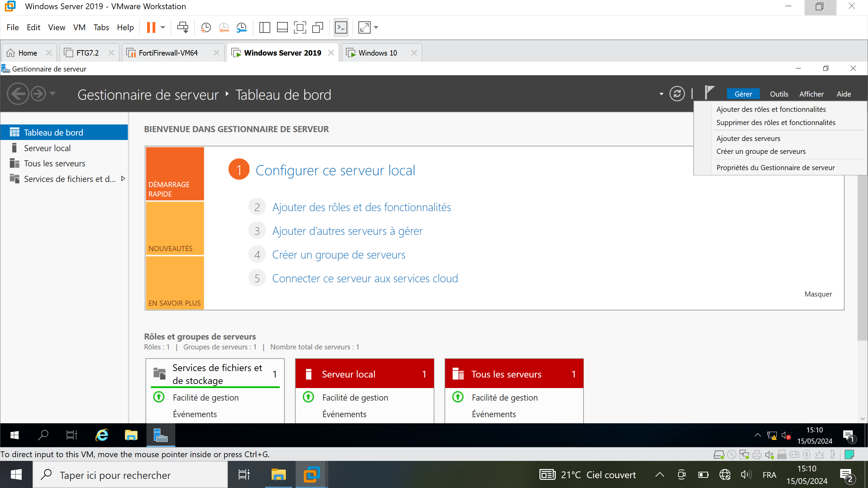The width and height of the screenshot is (868, 488).
Task: Enter full screen mode icon
Action: 300,27
